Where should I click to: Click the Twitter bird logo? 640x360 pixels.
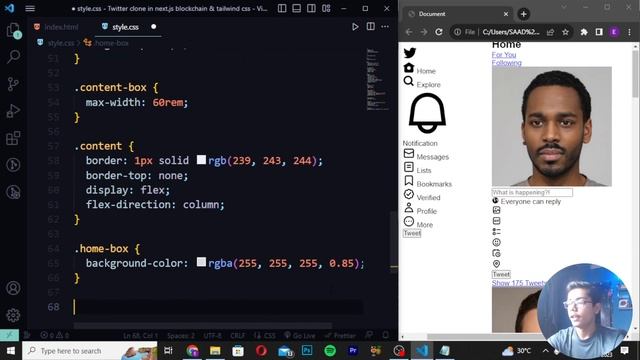click(x=410, y=53)
